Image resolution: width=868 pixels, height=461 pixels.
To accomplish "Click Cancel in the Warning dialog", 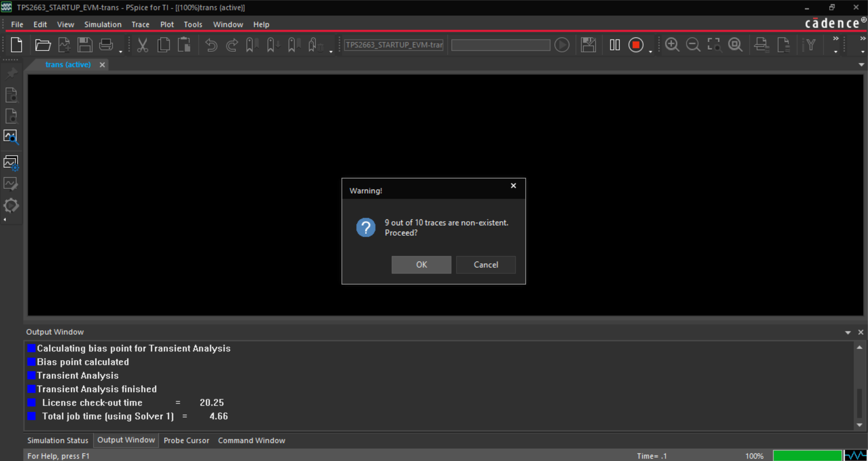I will pos(486,265).
